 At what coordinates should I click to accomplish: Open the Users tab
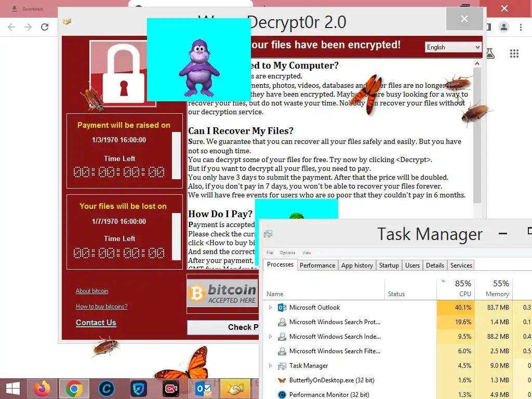click(x=412, y=265)
